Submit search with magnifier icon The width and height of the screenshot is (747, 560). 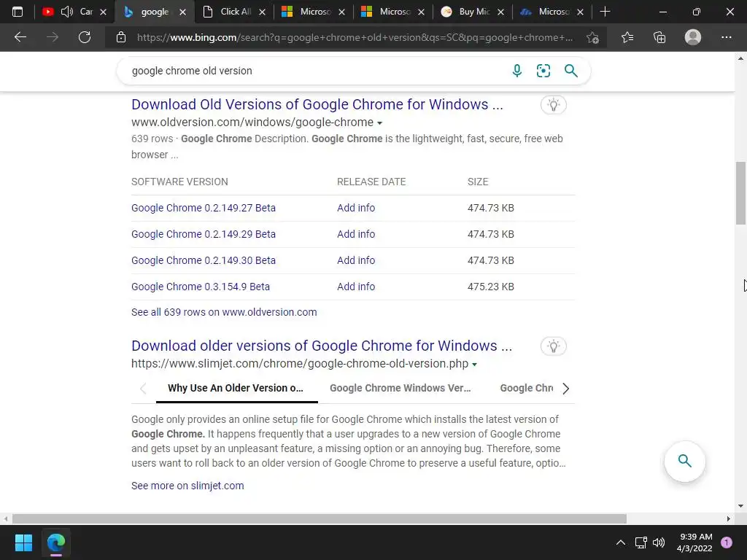(x=570, y=71)
